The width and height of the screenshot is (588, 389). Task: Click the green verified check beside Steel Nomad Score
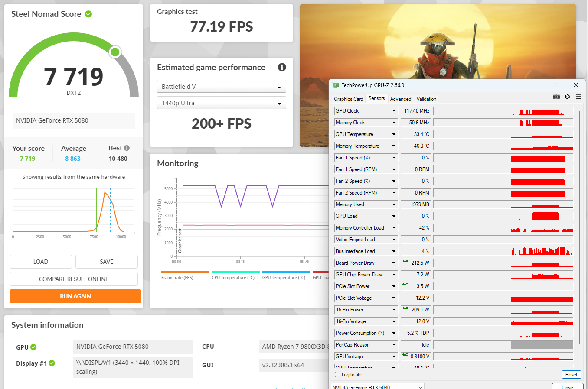[88, 14]
